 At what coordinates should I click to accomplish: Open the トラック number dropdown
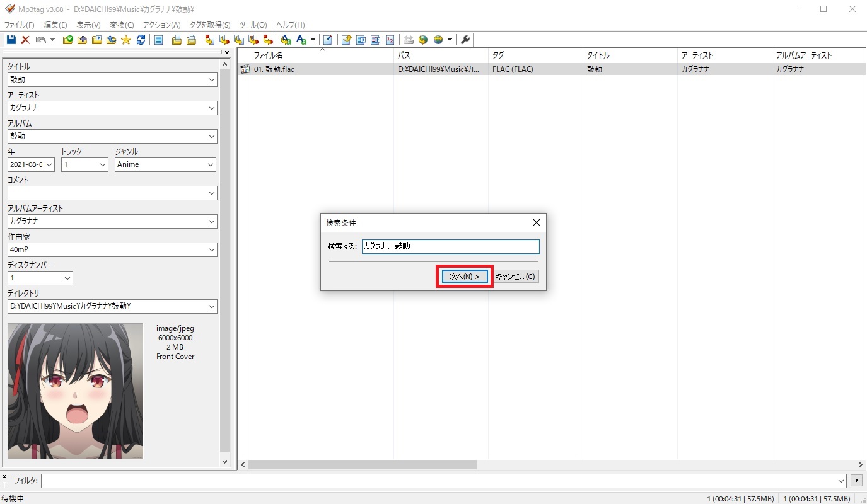pos(103,164)
